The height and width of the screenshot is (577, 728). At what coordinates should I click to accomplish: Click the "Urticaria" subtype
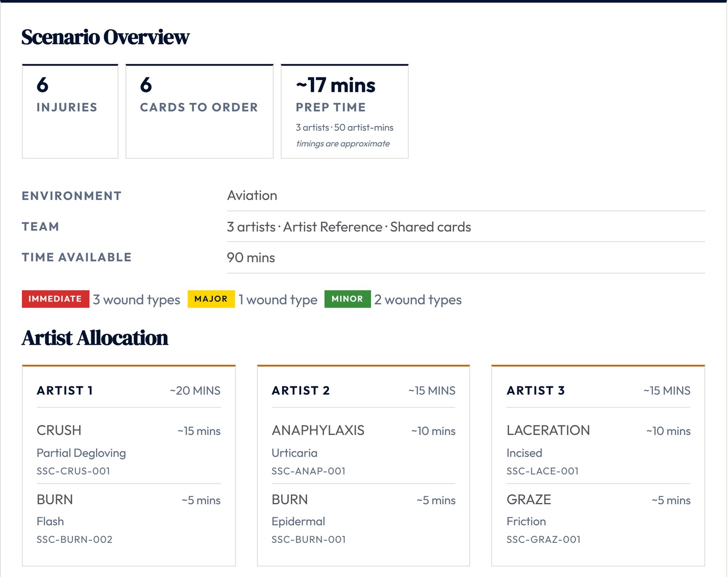[x=294, y=453]
